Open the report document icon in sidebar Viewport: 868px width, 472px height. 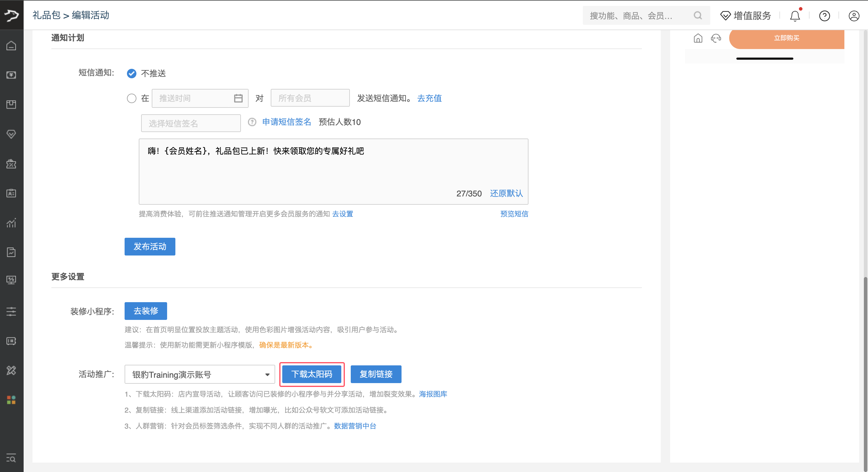click(x=12, y=252)
